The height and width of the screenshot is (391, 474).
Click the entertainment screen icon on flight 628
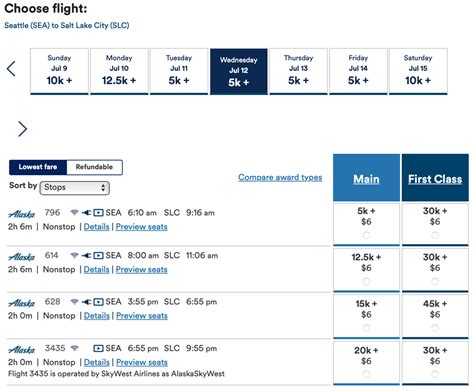tap(98, 302)
